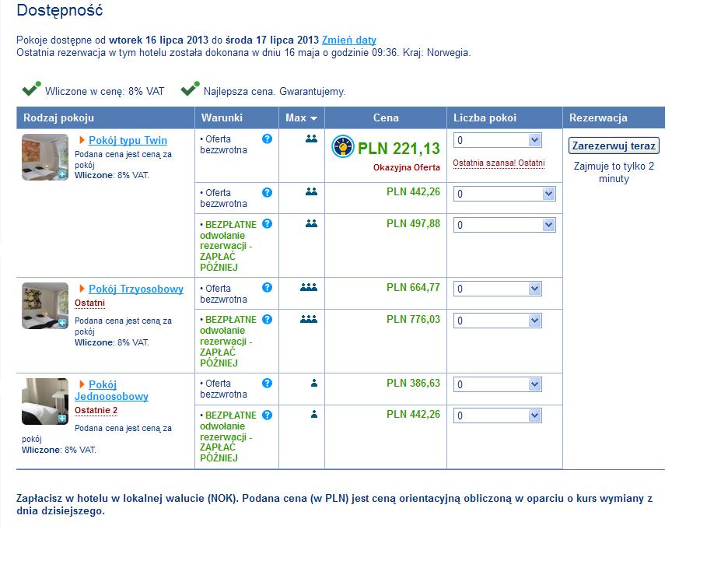Image resolution: width=728 pixels, height=568 pixels.
Task: Enlarge the Pokój Jednoosobowy room photo
Action: pos(45,401)
